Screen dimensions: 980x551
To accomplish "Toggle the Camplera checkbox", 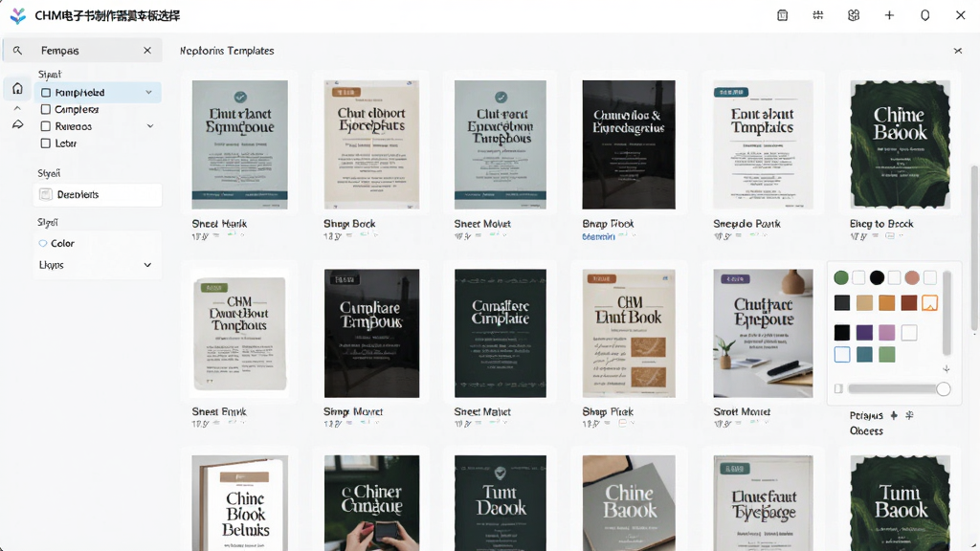I will (46, 109).
